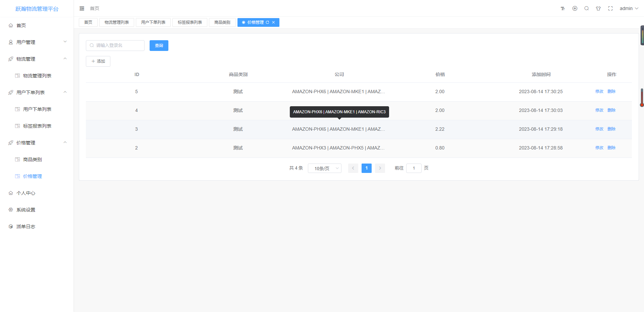This screenshot has height=312, width=644.
Task: Collapse 用户下单列表 parent menu
Action: click(x=37, y=92)
